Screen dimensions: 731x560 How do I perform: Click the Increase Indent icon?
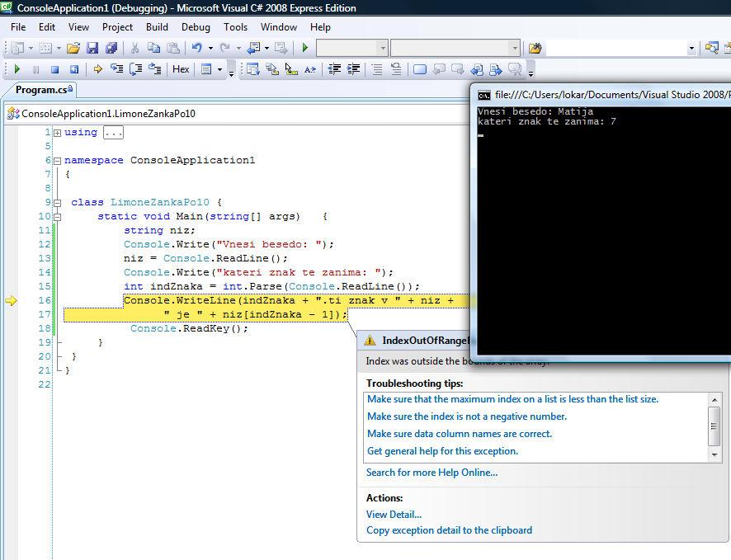353,69
